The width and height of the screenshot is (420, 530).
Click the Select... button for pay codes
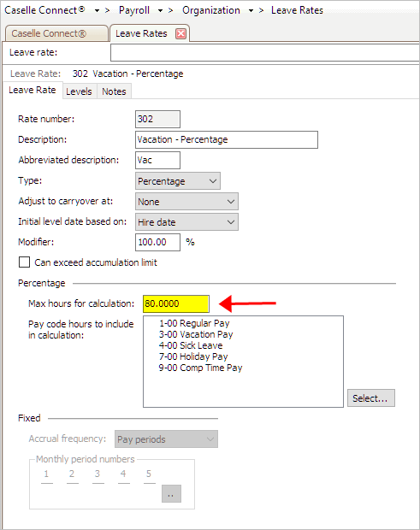pyautogui.click(x=371, y=398)
